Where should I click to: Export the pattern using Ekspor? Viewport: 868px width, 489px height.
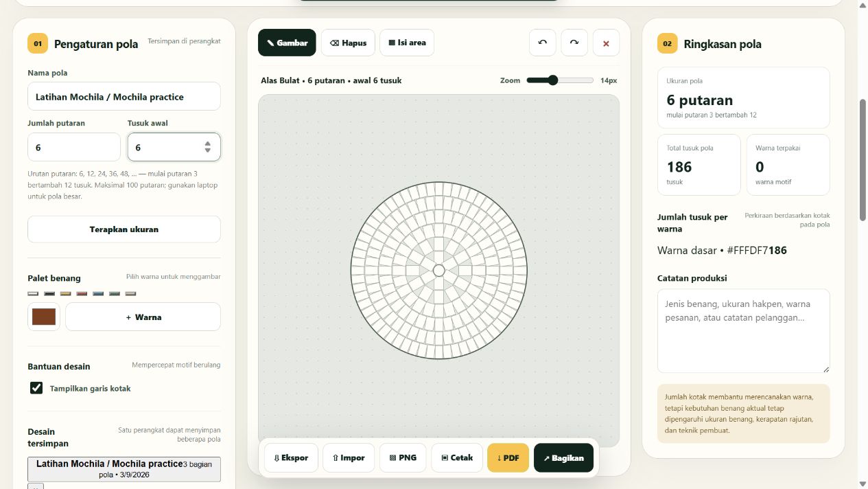click(x=291, y=458)
